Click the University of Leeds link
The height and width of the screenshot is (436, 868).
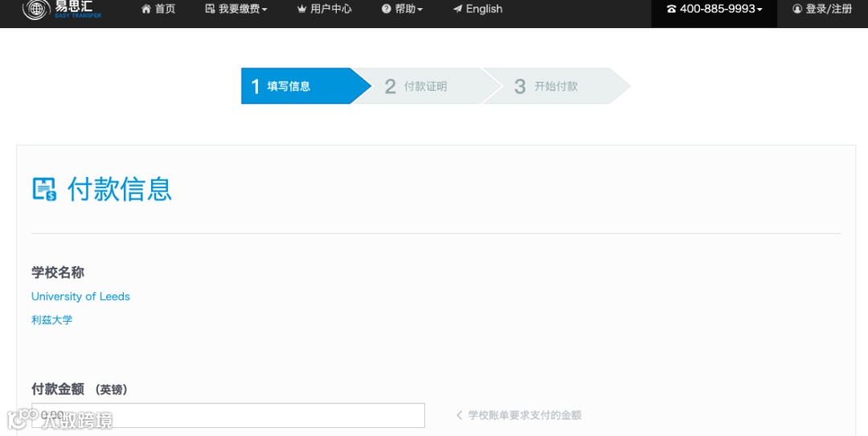[81, 296]
